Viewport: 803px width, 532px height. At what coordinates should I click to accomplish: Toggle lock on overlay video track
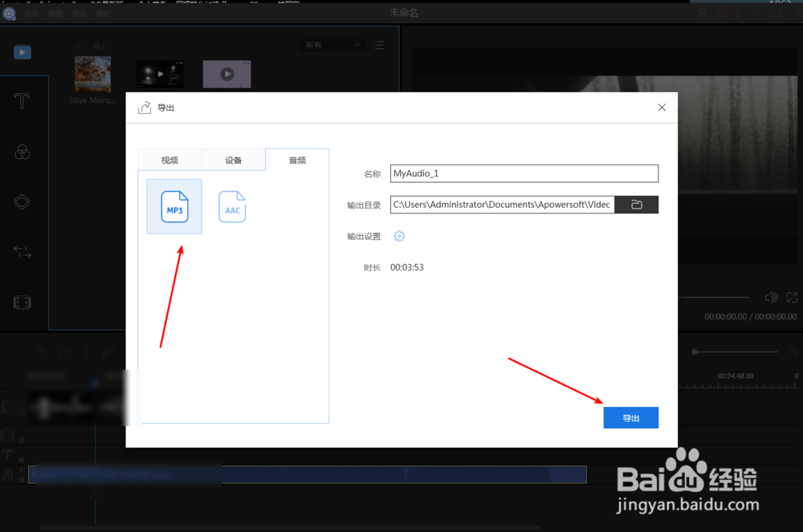tap(22, 440)
